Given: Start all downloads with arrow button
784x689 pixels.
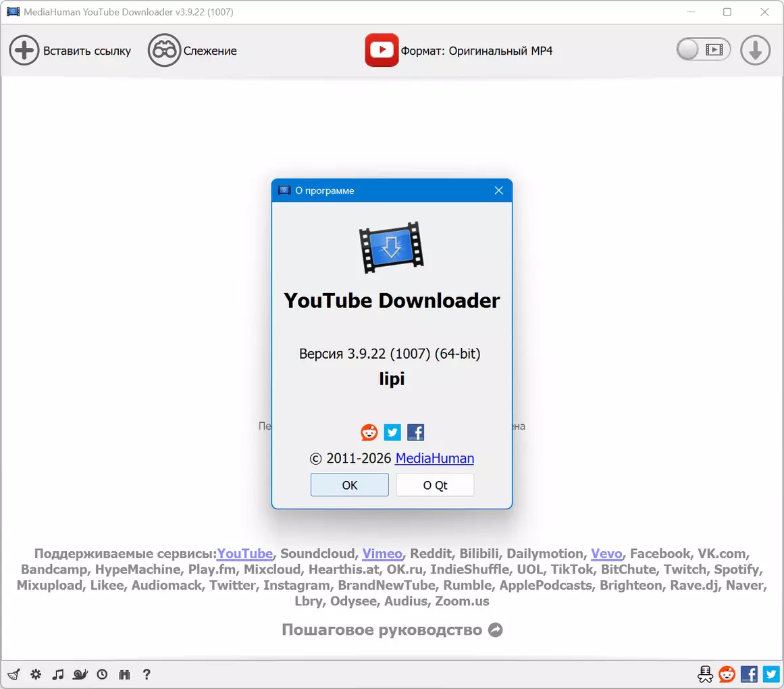Looking at the screenshot, I should pos(755,50).
